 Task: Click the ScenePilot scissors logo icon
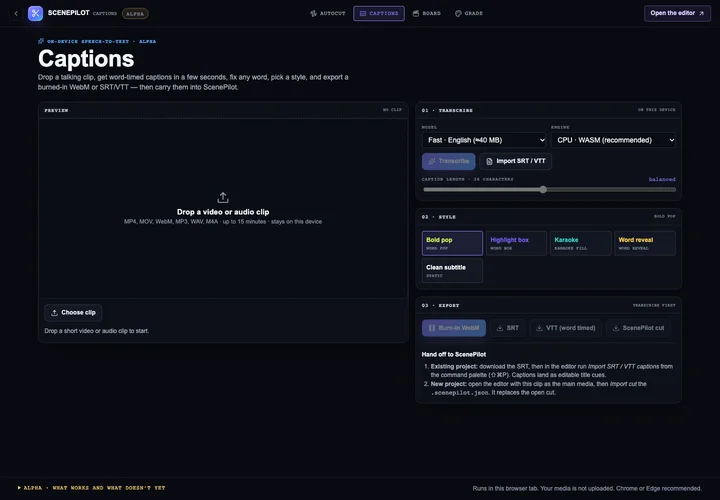coord(35,13)
